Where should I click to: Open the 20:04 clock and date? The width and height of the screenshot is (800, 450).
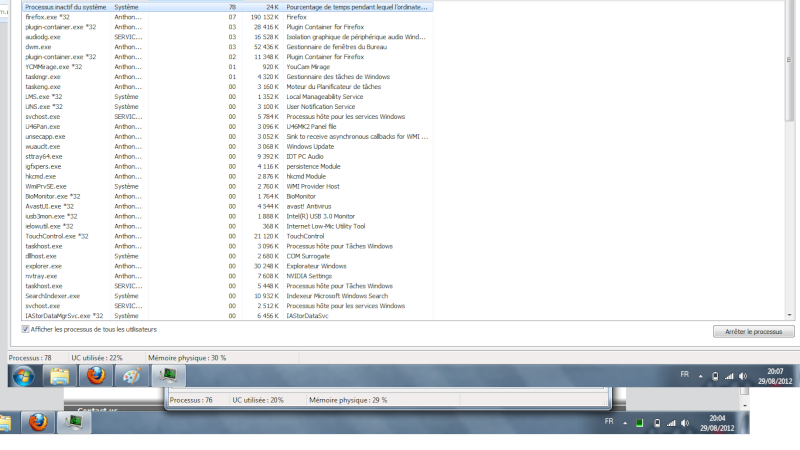(x=717, y=423)
